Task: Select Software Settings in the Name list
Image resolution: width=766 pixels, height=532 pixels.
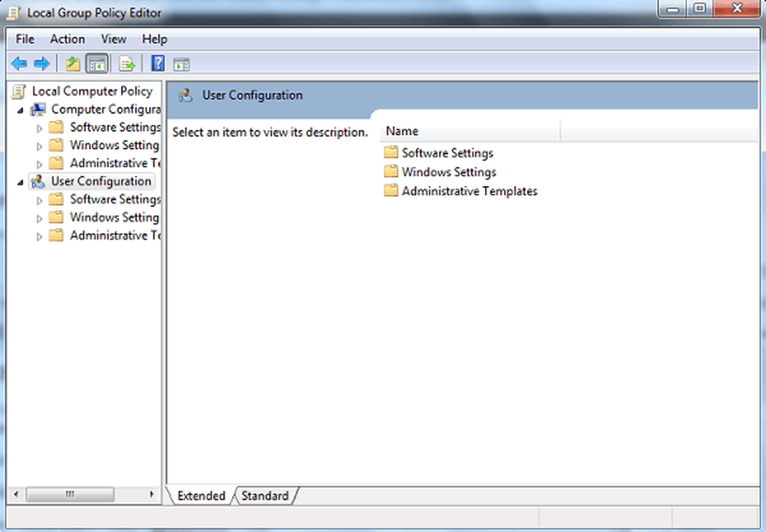Action: click(x=447, y=152)
